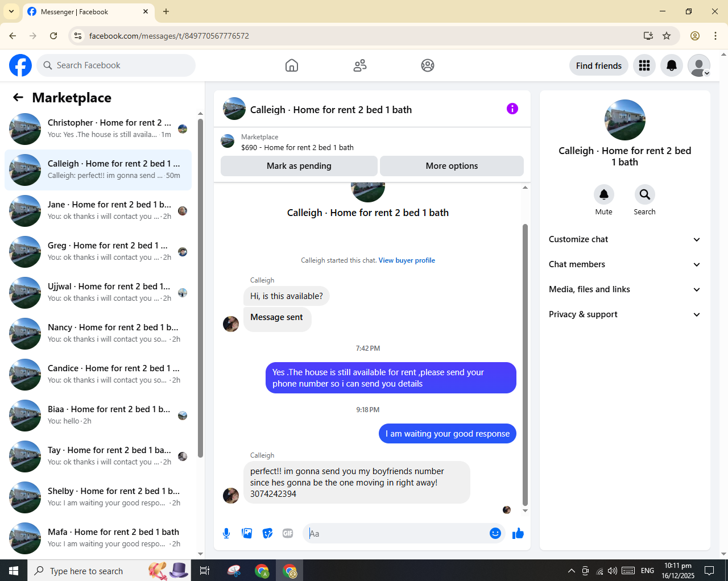The width and height of the screenshot is (728, 581).
Task: Click the conversation list scrollbar
Action: tap(200, 288)
